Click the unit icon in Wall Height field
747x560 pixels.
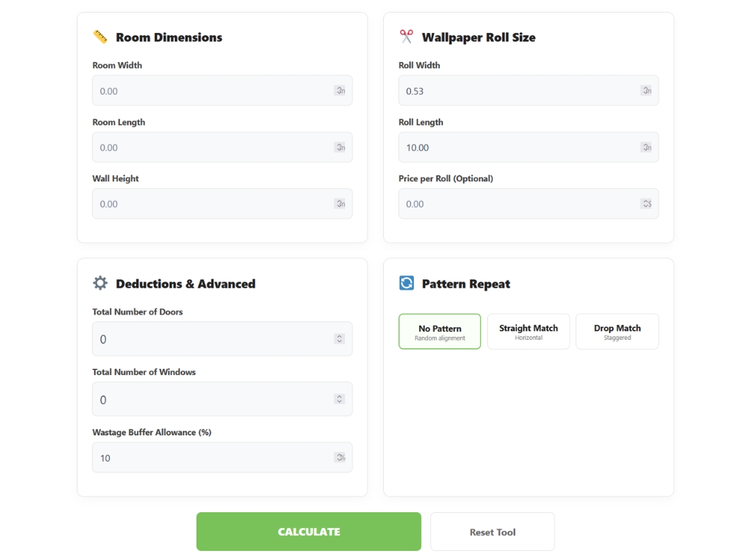(341, 203)
